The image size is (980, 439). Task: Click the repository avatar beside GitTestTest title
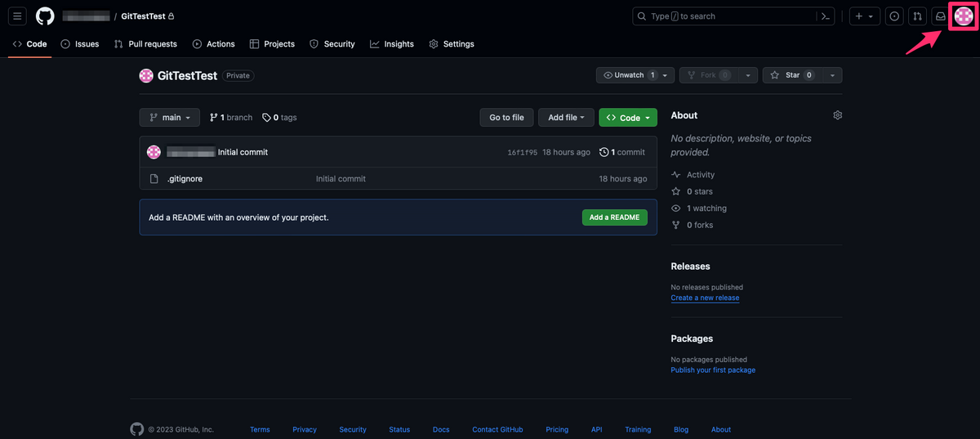pos(146,75)
